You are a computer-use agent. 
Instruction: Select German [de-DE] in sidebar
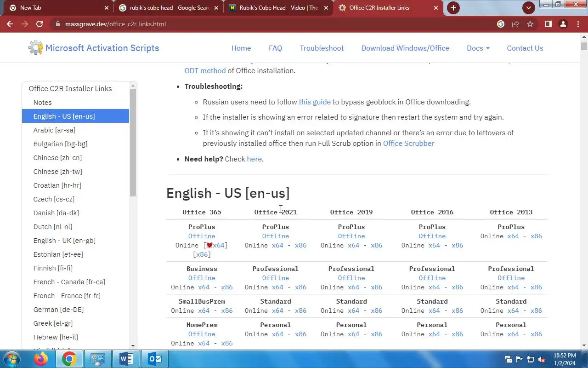(75, 310)
